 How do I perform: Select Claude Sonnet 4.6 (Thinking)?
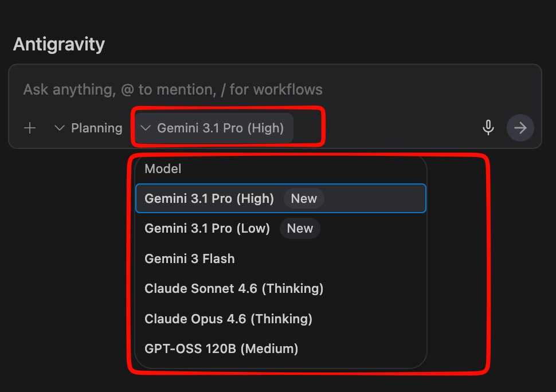(234, 288)
